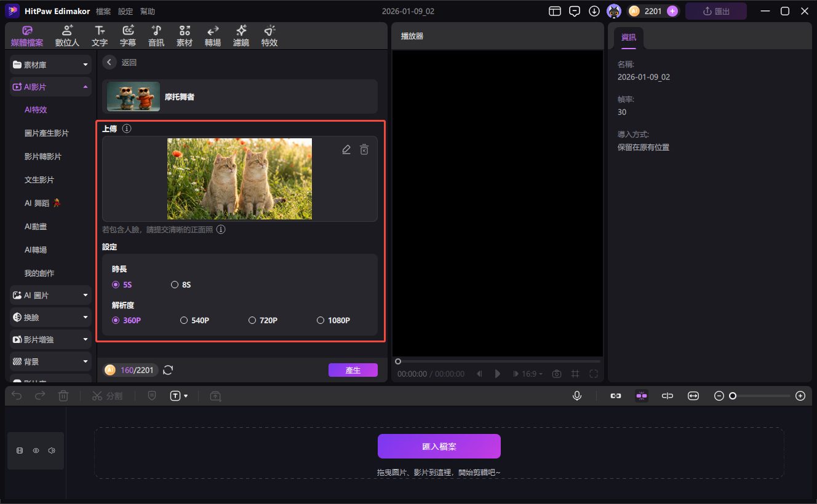The width and height of the screenshot is (817, 504).
Task: Click the voiceover microphone icon
Action: click(x=577, y=395)
